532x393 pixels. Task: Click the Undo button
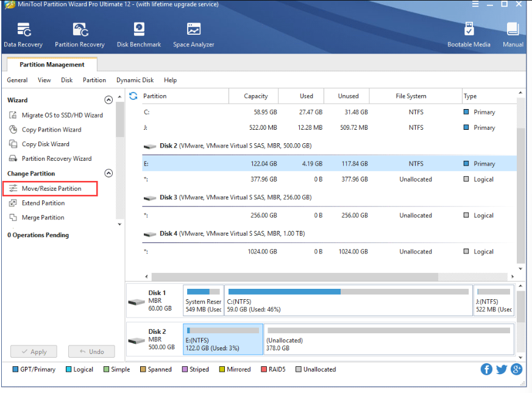click(x=91, y=352)
